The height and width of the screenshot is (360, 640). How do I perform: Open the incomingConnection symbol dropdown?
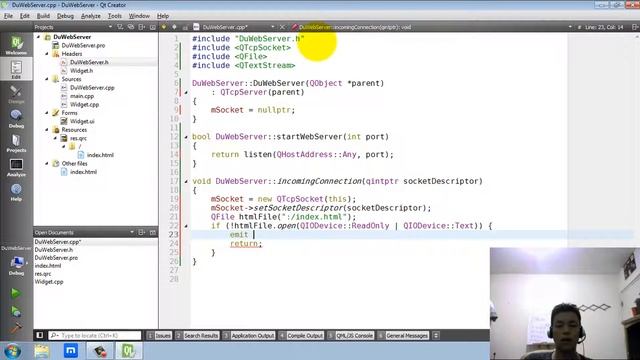[x=570, y=27]
